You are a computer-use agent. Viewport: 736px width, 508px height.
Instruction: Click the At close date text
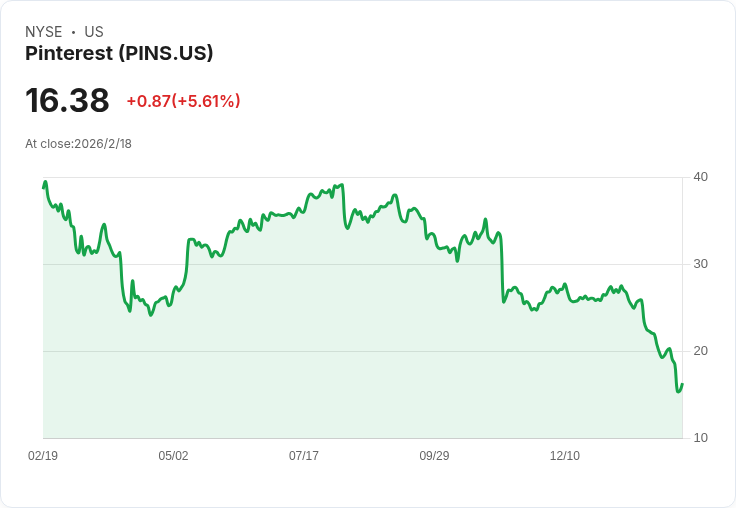pyautogui.click(x=78, y=144)
